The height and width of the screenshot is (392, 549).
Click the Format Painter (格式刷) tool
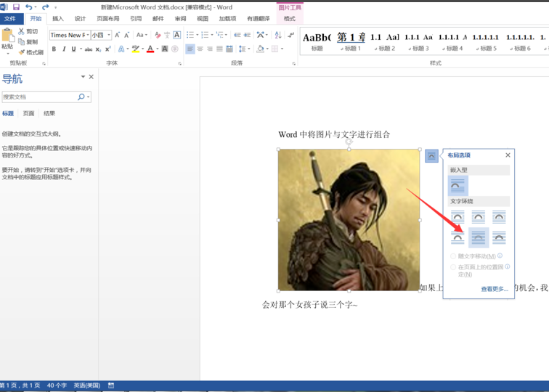(30, 52)
